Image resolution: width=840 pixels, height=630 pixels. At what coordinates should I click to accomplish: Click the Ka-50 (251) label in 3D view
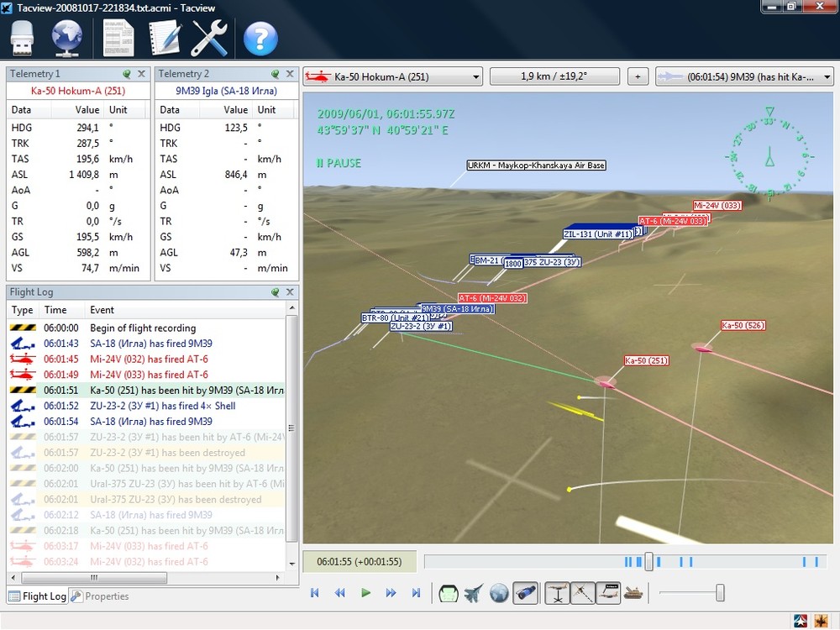click(646, 360)
